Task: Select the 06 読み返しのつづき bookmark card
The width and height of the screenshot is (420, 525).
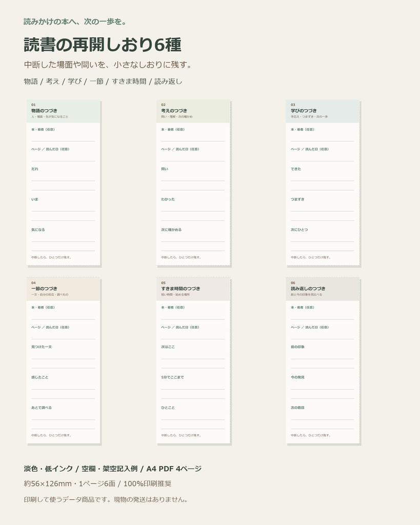Action: pyautogui.click(x=323, y=360)
